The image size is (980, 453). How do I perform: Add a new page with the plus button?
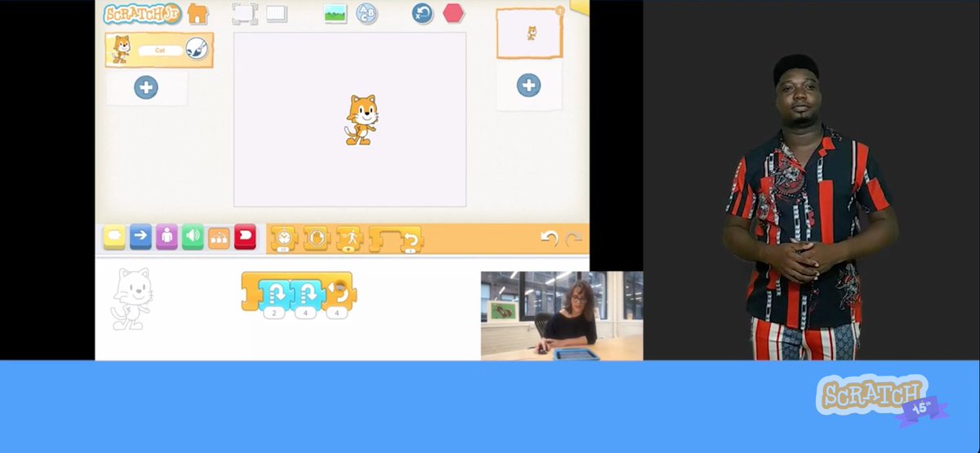click(x=528, y=85)
